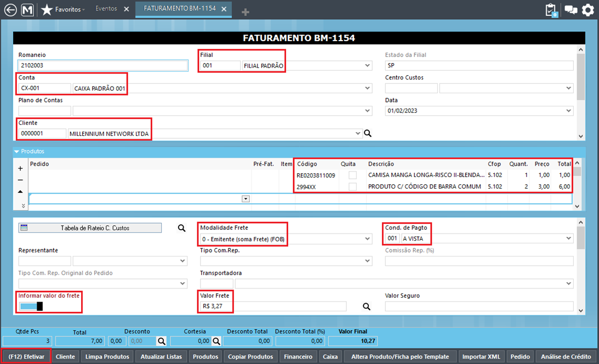599x364 pixels.
Task: Open Pedido dropdown in new product row
Action: (246, 199)
